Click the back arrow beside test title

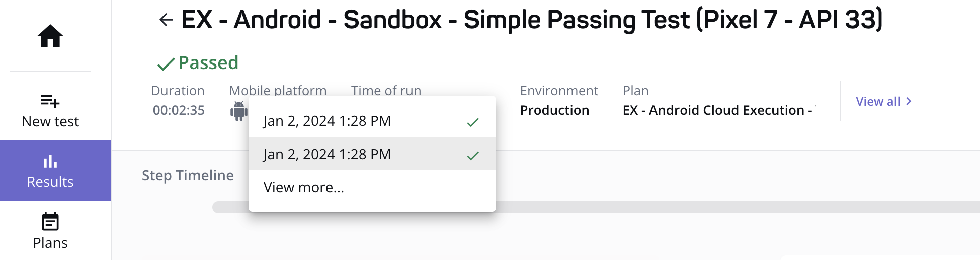(166, 20)
